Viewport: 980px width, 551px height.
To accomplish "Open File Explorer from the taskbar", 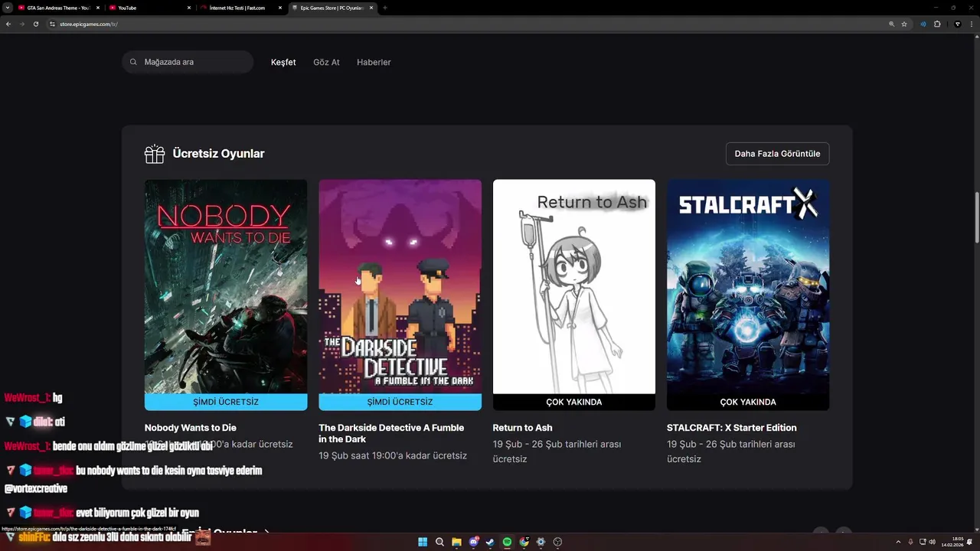I will click(456, 542).
